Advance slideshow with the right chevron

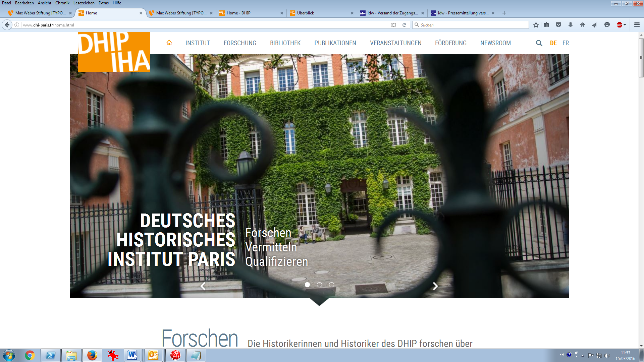click(435, 286)
